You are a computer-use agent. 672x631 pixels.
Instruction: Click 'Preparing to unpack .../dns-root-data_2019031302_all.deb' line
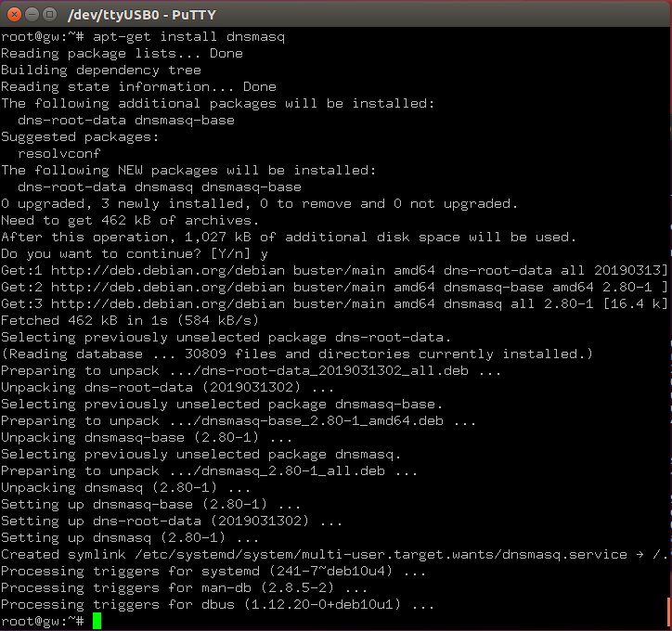pos(252,371)
